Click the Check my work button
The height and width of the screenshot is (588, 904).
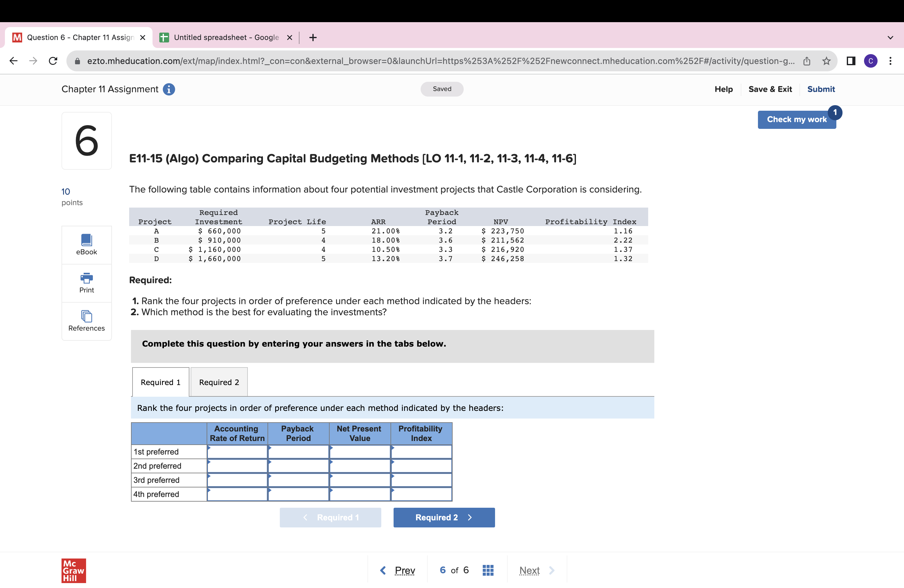pos(797,119)
